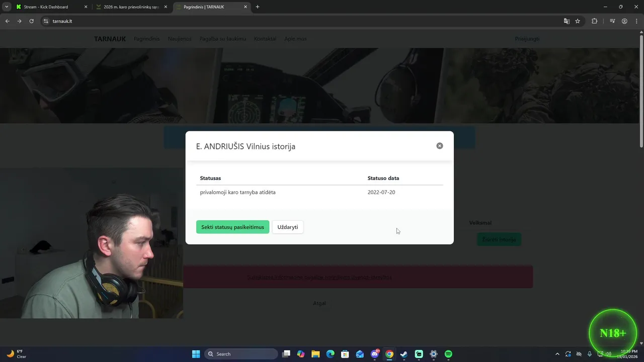Close the Kick Dashboard tab

pos(86,7)
